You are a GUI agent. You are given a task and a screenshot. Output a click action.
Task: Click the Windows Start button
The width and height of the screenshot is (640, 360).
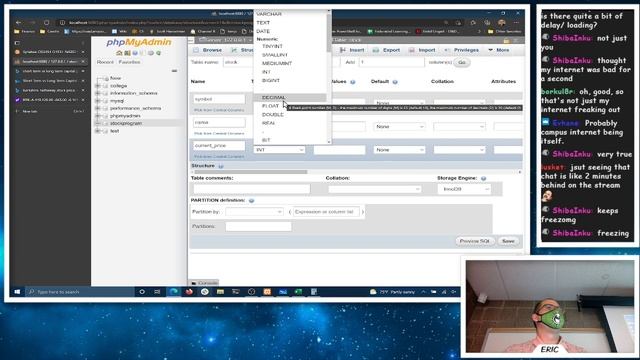17,292
